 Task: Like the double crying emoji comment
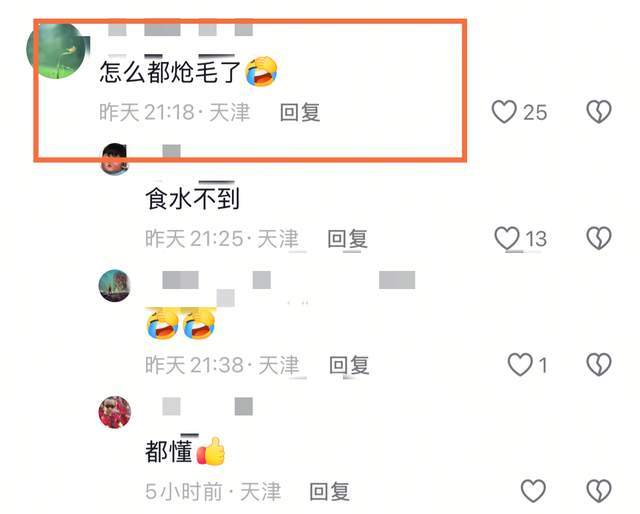[x=520, y=364]
